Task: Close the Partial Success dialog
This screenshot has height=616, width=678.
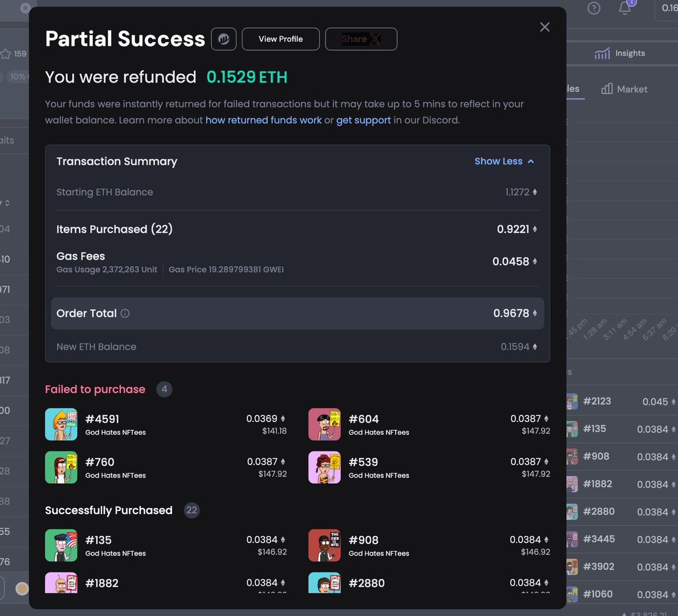Action: (545, 27)
